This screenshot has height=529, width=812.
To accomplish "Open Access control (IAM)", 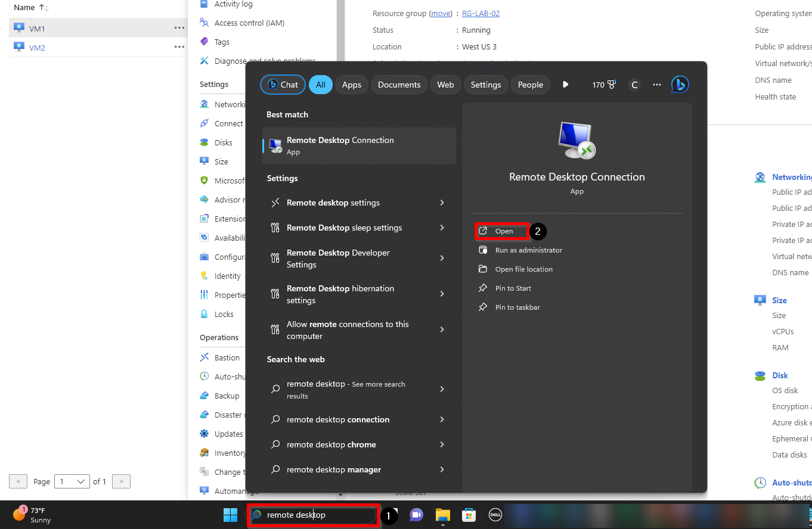I will [x=249, y=23].
